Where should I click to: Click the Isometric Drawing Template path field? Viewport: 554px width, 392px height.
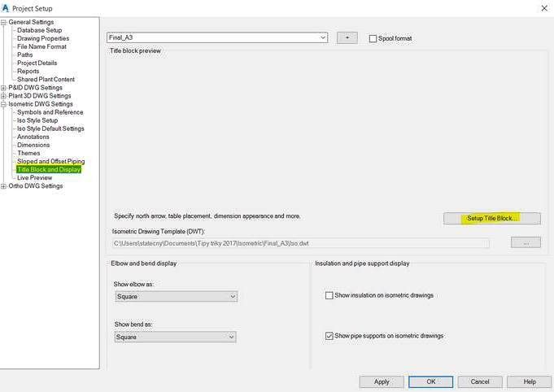click(x=300, y=242)
